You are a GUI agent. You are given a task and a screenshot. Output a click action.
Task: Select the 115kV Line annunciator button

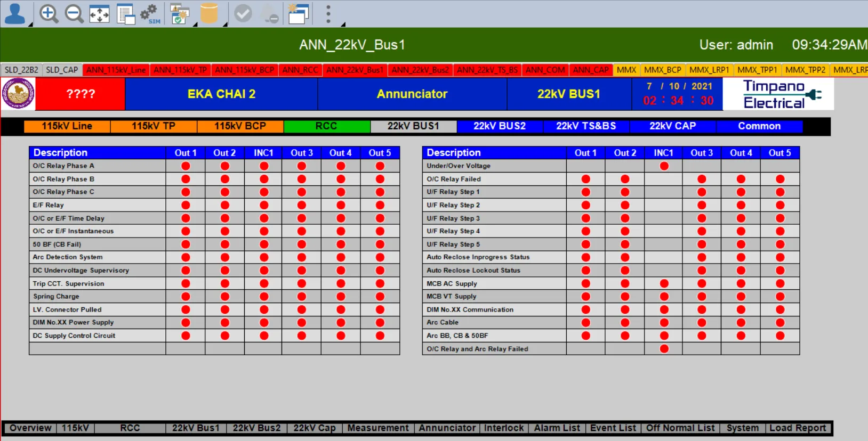[67, 126]
